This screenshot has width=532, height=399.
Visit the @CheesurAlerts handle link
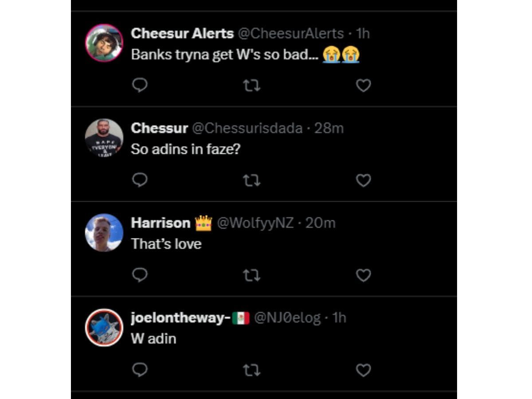[291, 33]
